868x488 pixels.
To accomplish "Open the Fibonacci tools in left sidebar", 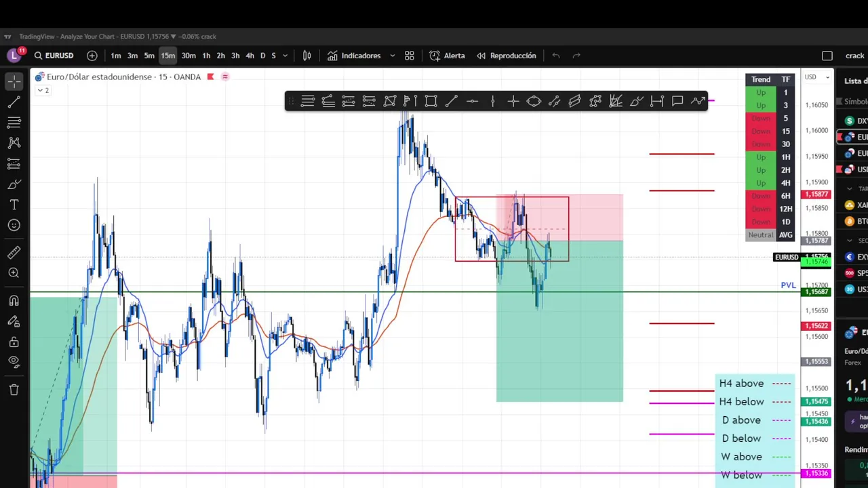I will [14, 123].
